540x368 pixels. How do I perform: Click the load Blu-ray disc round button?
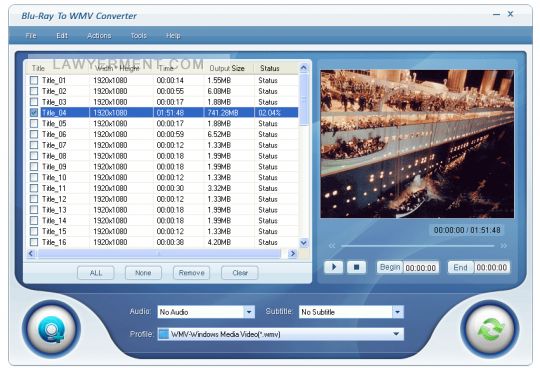pyautogui.click(x=52, y=329)
